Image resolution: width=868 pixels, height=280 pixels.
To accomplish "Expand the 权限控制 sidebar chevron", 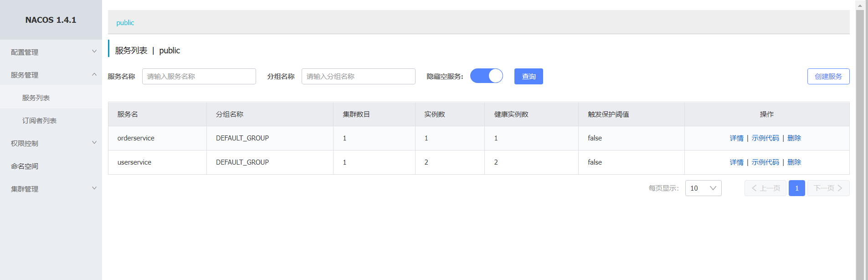I will [94, 143].
